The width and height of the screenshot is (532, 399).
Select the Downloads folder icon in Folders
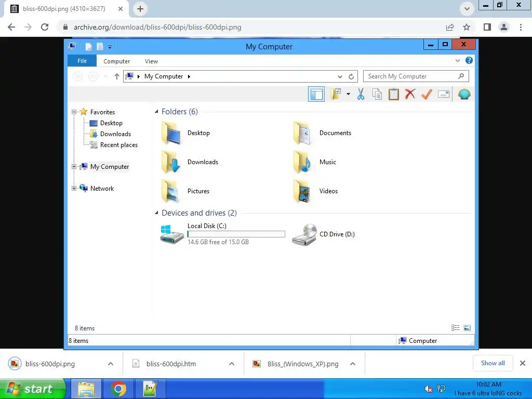(x=171, y=162)
